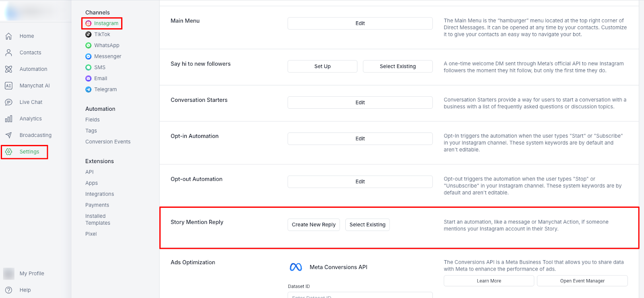This screenshot has height=298, width=644.
Task: Click the Home icon in sidebar
Action: point(8,36)
